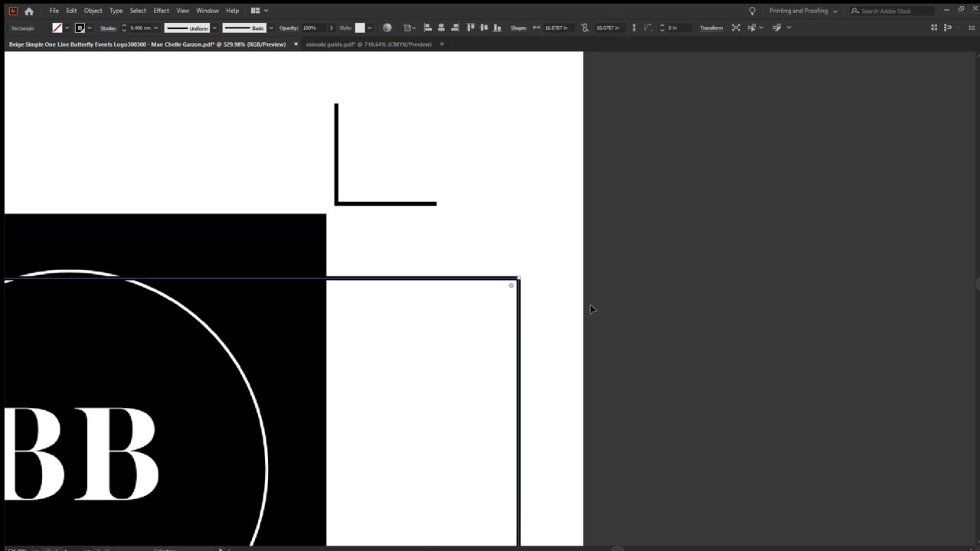Image resolution: width=980 pixels, height=551 pixels.
Task: Adjust corner radius with stepper arrows
Action: pyautogui.click(x=662, y=28)
